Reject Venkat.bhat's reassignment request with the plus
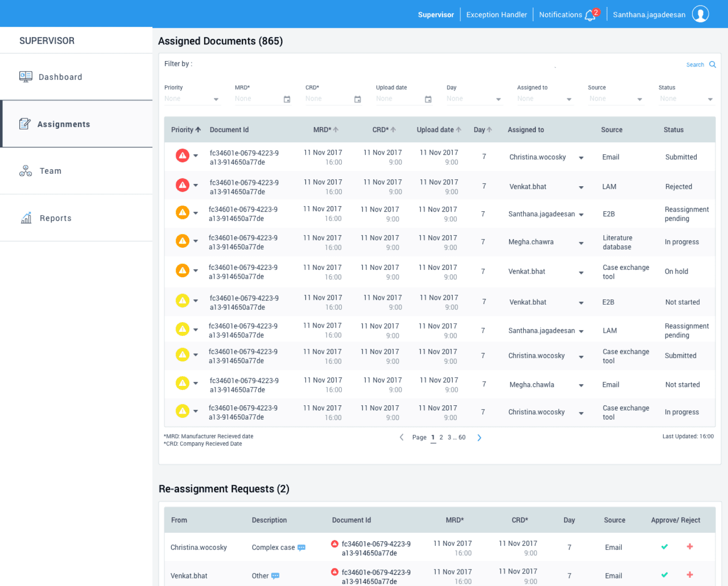Screen dimensions: 728x586 click(690, 575)
